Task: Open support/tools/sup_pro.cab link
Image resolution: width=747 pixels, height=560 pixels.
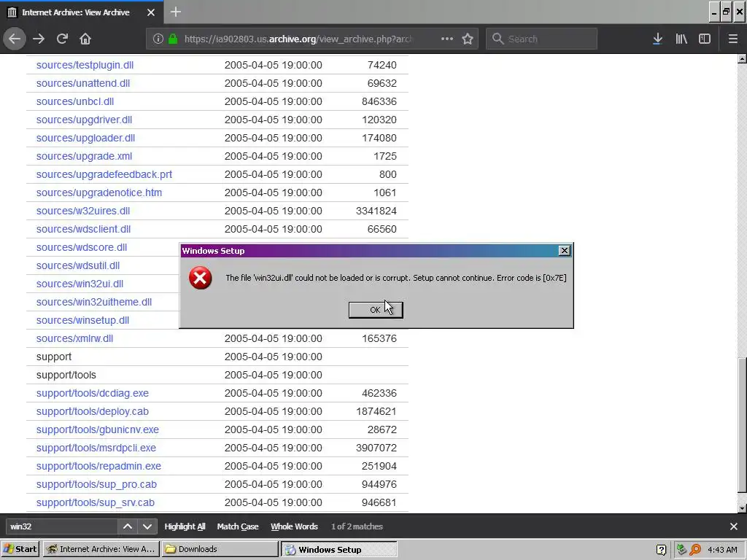Action: (x=96, y=484)
